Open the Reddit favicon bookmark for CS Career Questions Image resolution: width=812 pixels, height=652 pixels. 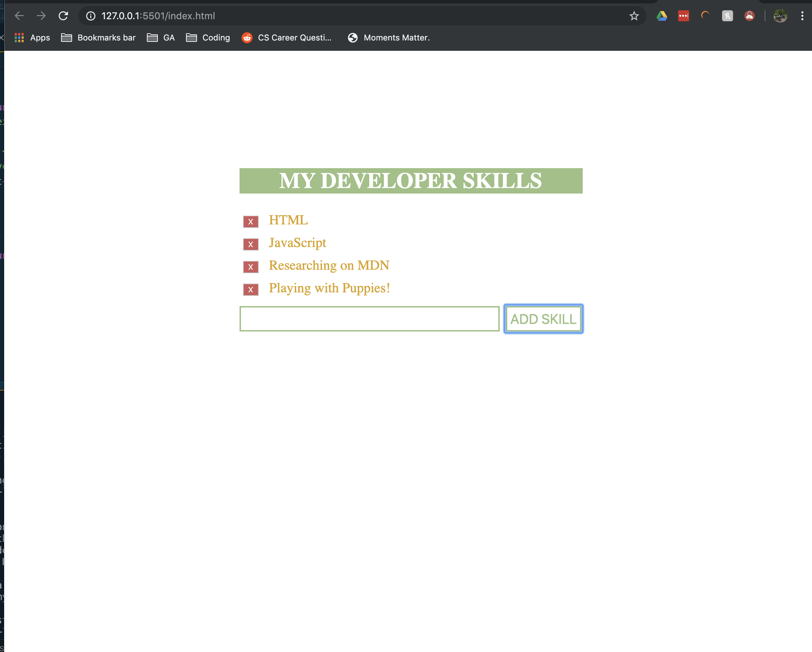point(247,38)
